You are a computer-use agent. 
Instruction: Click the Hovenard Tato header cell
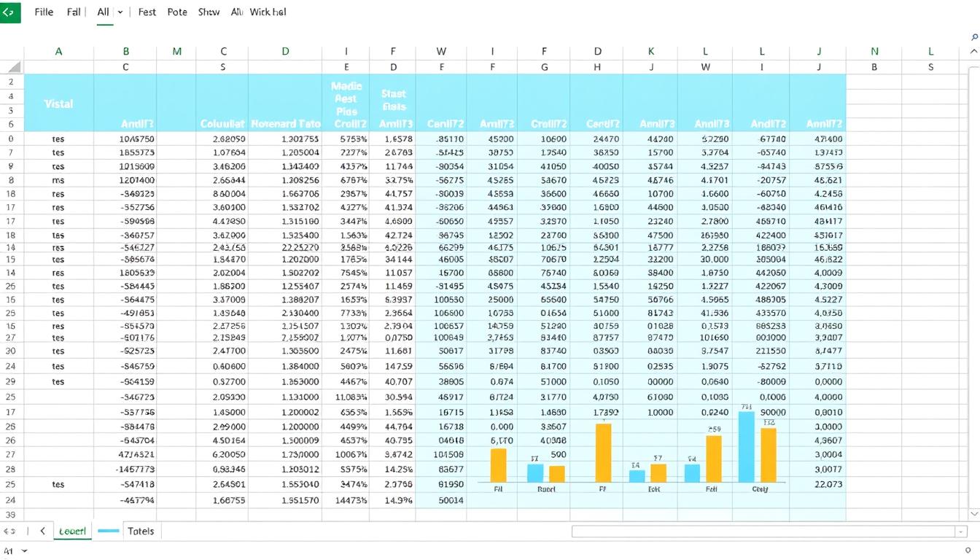[285, 124]
